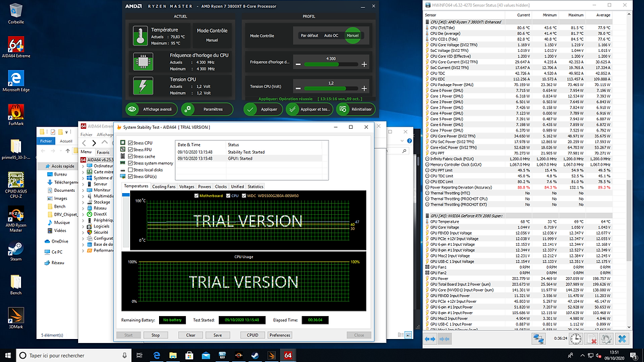Expand Sécurité node in AIDA64 tree
The height and width of the screenshot is (362, 644).
[x=83, y=233]
